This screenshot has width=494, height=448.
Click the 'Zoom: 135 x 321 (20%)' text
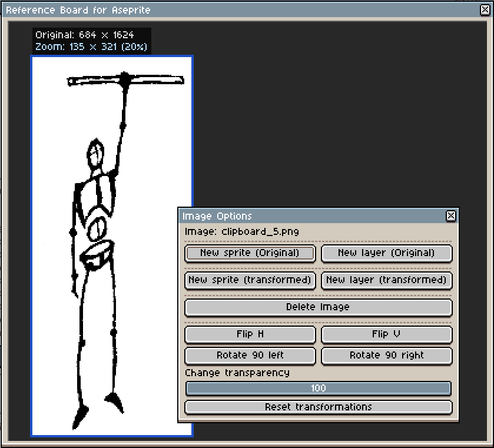[91, 47]
